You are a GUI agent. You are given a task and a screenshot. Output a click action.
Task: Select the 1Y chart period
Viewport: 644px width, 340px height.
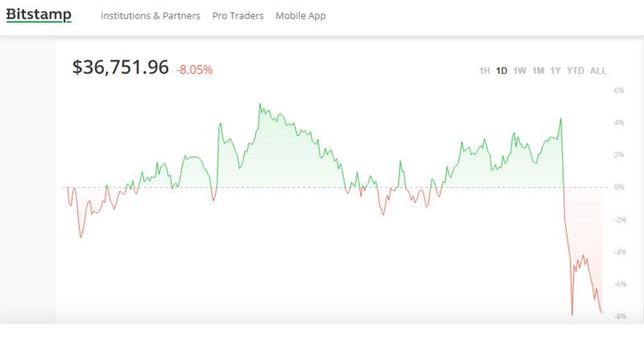click(x=555, y=71)
